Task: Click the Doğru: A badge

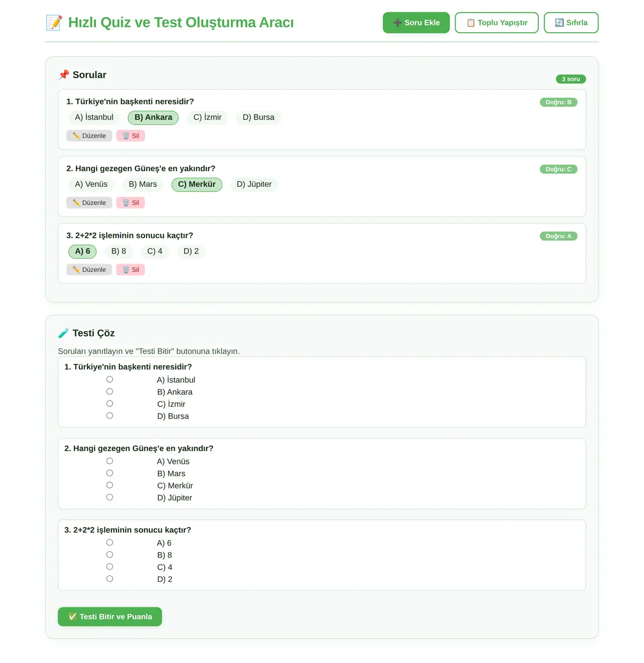Action: 558,236
